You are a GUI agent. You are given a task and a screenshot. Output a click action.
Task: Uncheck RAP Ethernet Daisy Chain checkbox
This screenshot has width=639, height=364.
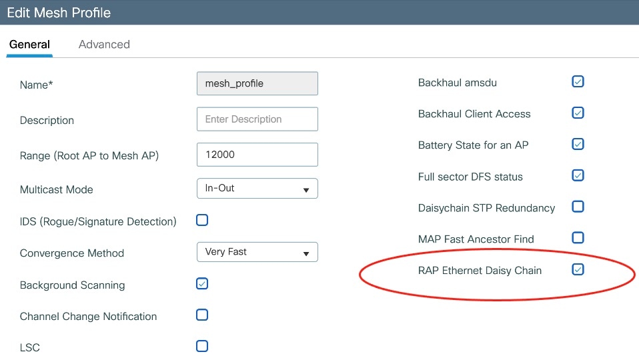click(578, 269)
